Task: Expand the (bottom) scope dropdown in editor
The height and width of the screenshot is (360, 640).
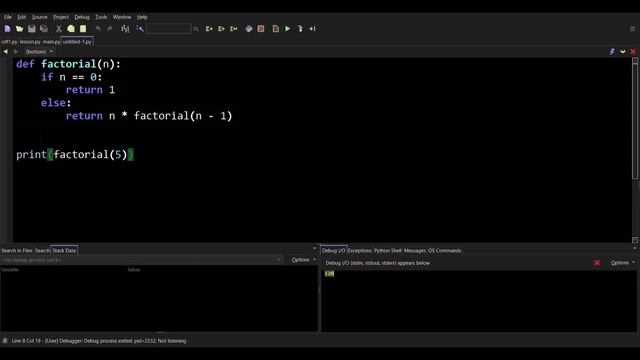Action: pyautogui.click(x=39, y=52)
